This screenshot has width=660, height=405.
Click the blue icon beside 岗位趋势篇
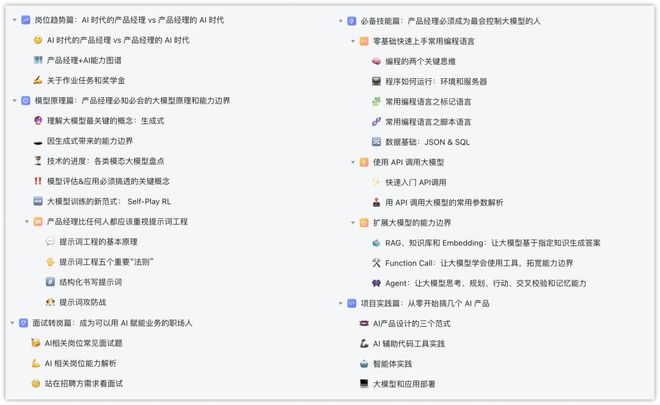[x=26, y=20]
